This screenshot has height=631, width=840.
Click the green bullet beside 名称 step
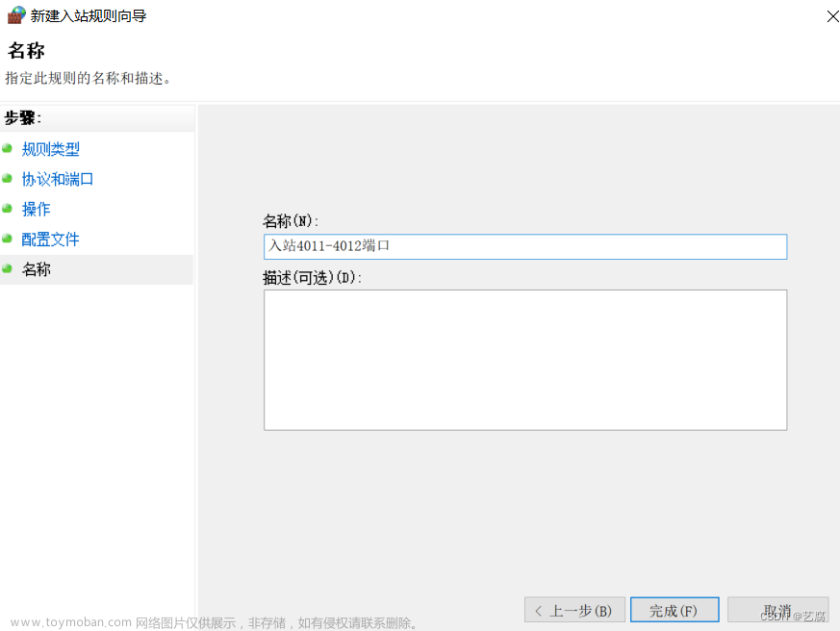click(x=7, y=268)
